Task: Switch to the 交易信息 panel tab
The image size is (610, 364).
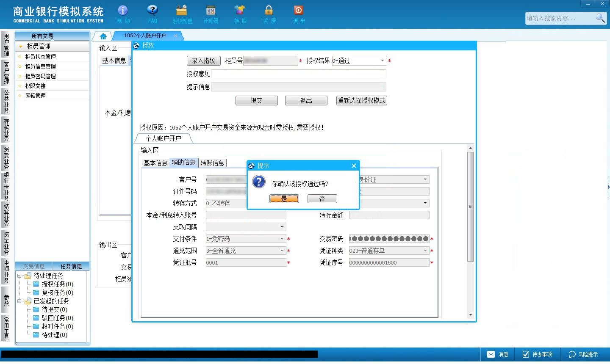Action: click(34, 266)
